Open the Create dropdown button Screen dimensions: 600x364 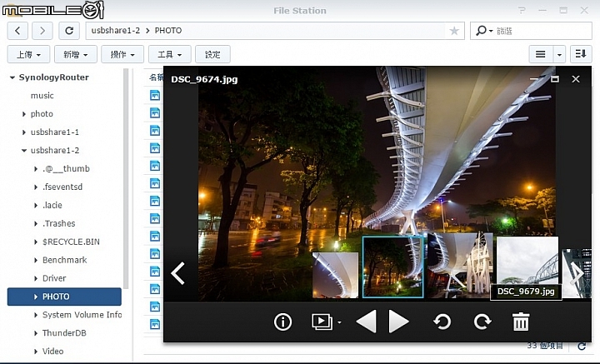click(x=75, y=54)
